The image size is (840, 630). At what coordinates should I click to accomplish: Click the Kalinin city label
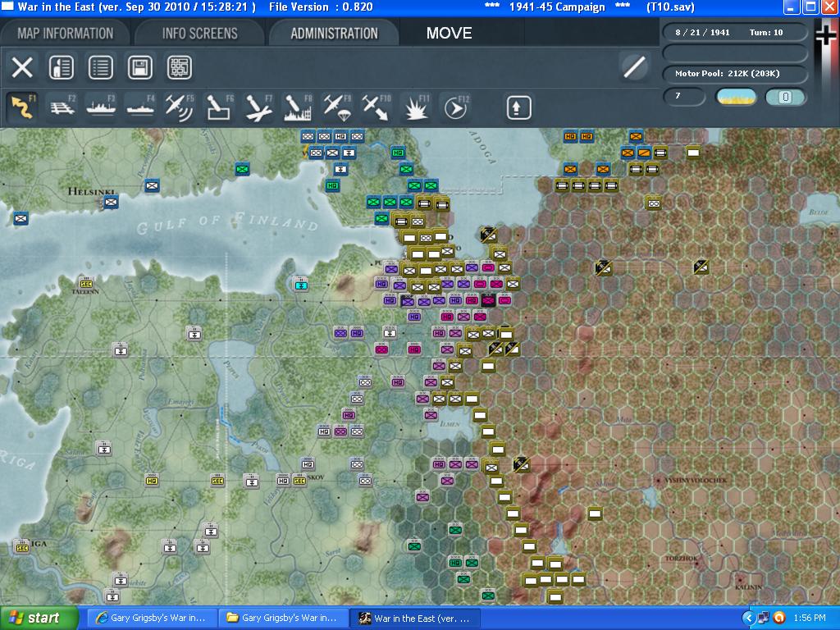click(748, 587)
